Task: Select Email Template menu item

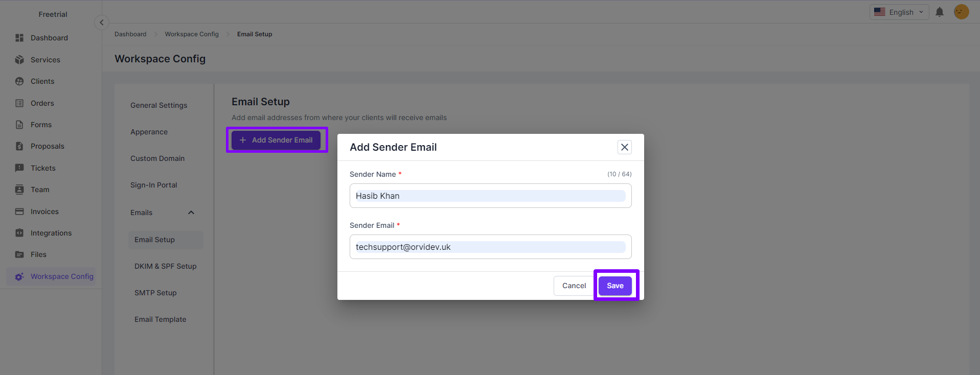Action: 160,319
